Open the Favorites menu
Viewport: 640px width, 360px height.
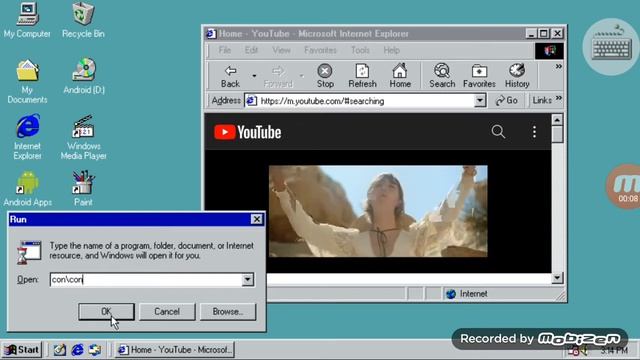320,50
